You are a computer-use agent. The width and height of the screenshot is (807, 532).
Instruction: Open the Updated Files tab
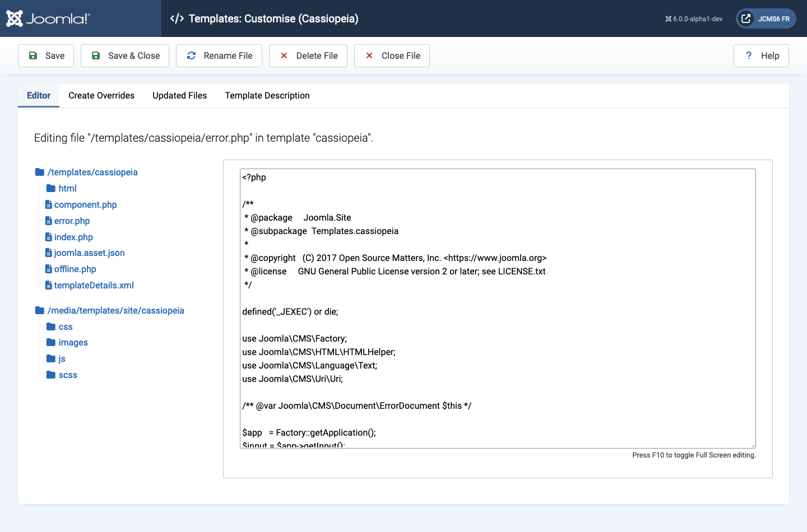[x=180, y=95]
